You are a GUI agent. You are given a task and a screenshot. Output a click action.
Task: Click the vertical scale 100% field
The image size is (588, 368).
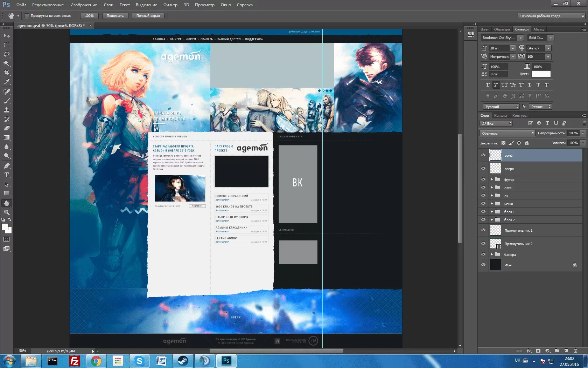pos(498,67)
